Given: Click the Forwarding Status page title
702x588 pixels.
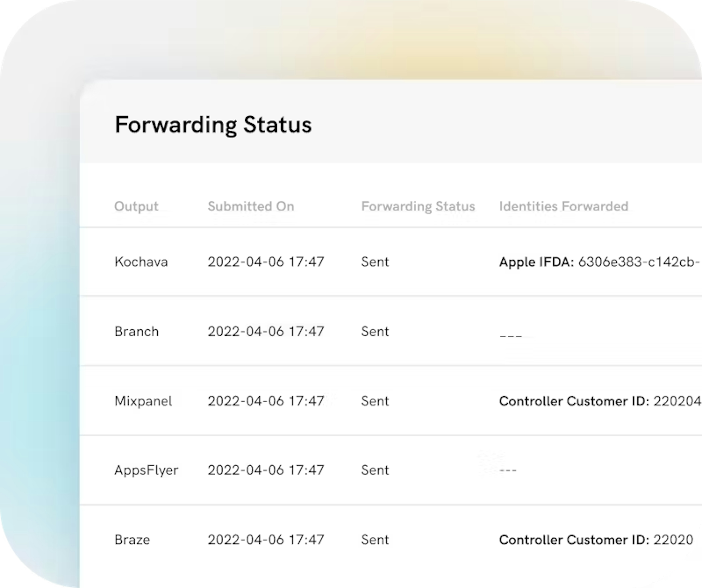Looking at the screenshot, I should point(214,125).
